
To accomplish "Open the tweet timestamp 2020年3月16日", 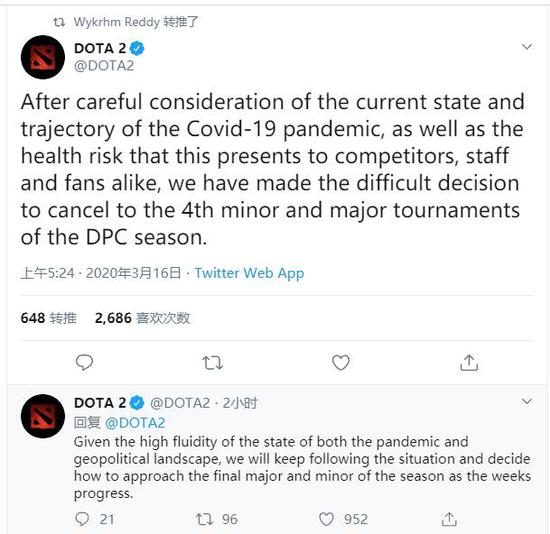I will (x=133, y=273).
